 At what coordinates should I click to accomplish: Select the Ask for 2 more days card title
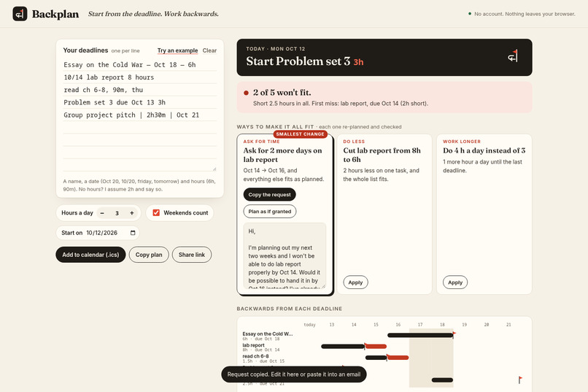coord(282,155)
